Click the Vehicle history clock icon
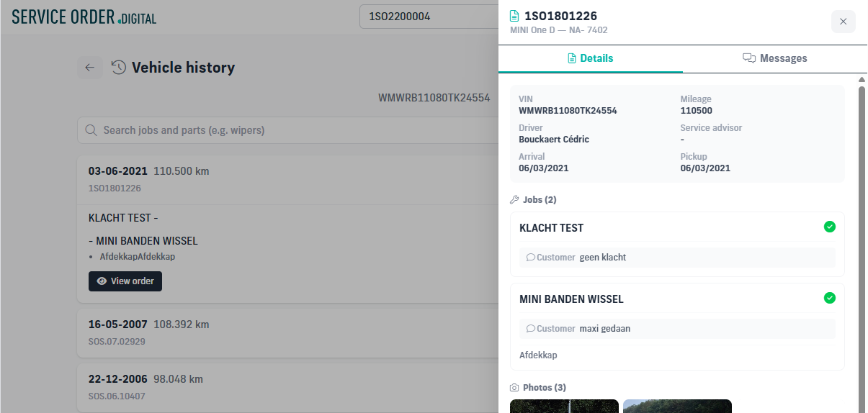Viewport: 868px width, 413px height. 119,68
